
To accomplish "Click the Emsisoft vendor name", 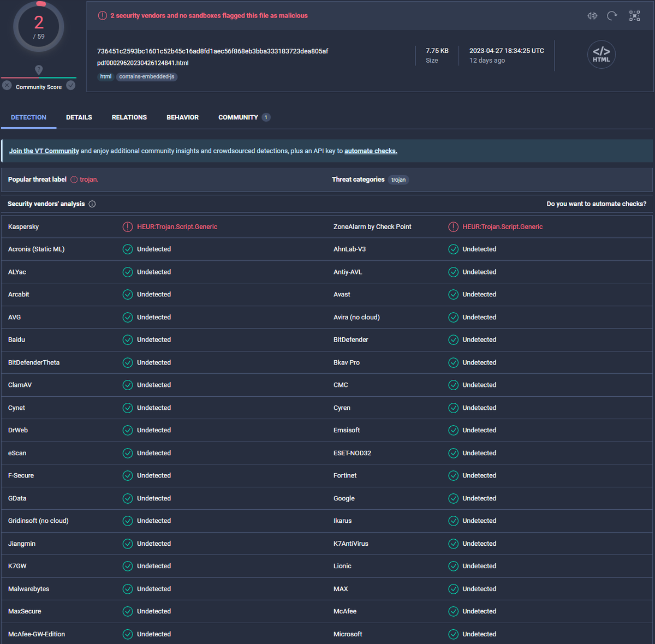I will (x=347, y=431).
